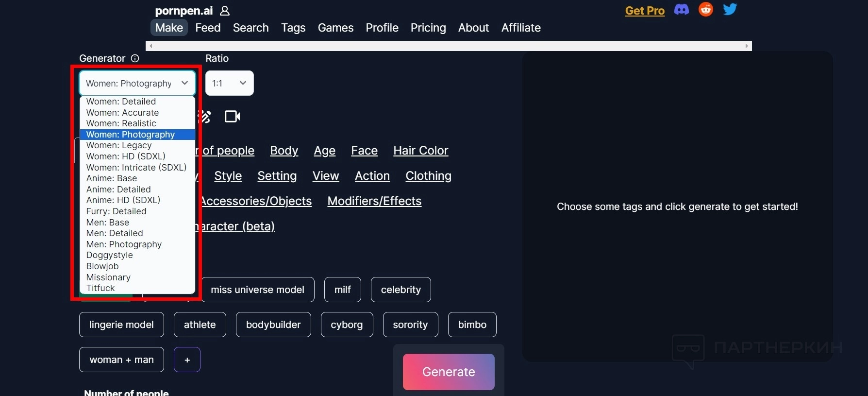868x396 pixels.
Task: Open the Modifiers/Effects tag category
Action: pos(374,201)
